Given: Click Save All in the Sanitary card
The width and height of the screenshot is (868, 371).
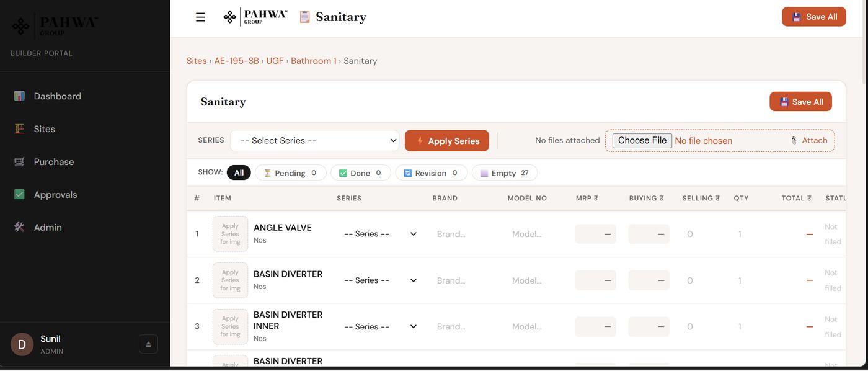Looking at the screenshot, I should (x=800, y=102).
